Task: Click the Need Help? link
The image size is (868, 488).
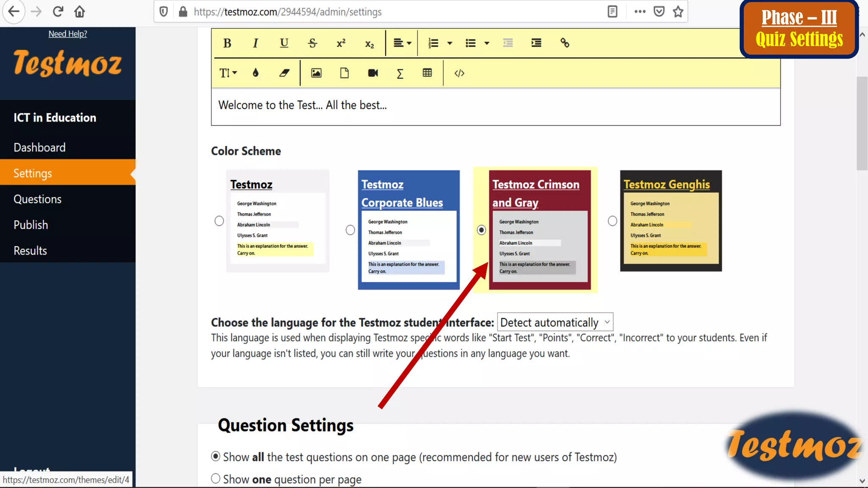Action: (x=67, y=34)
